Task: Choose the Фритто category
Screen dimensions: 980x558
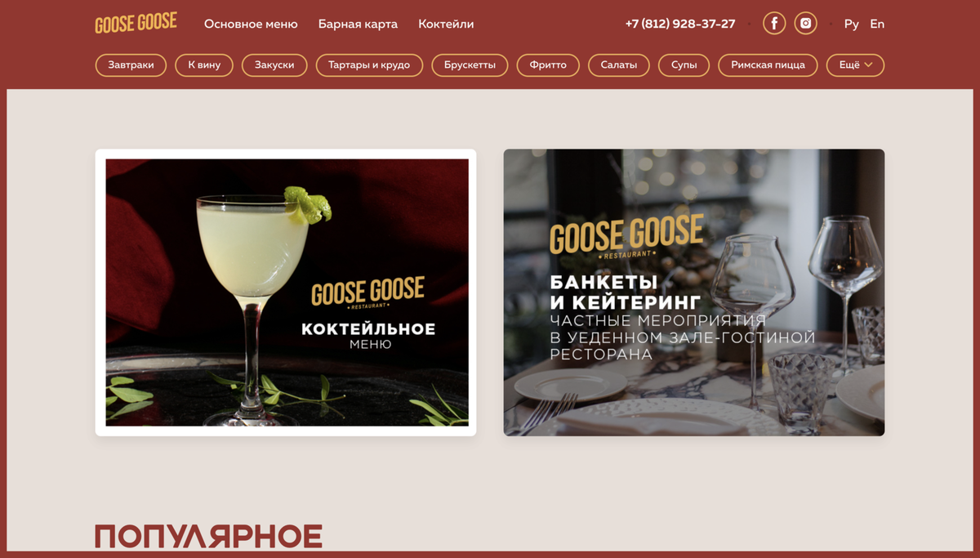Action: [548, 65]
